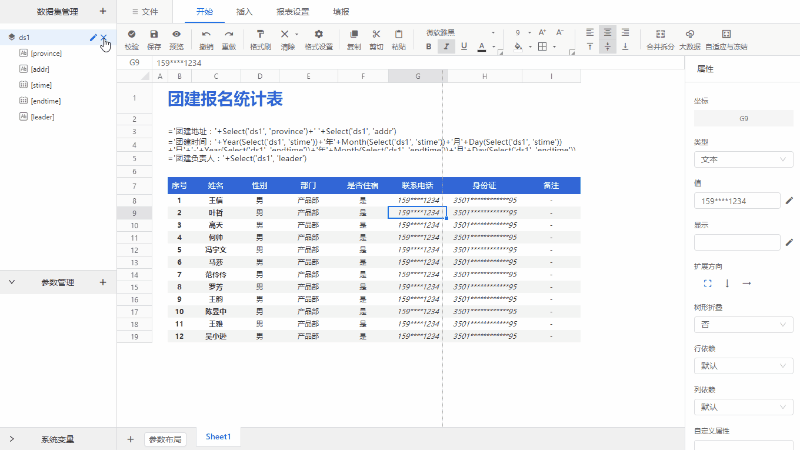Edit dataset ds1 with the pencil icon

93,37
